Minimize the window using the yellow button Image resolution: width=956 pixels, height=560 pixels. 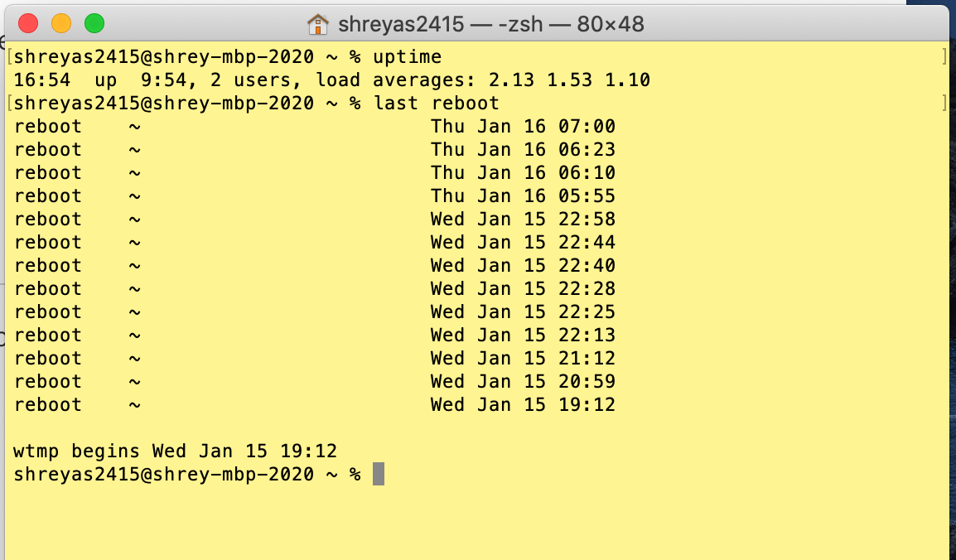61,23
